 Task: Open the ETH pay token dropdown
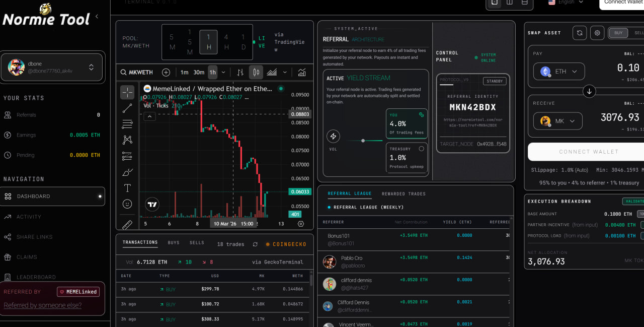(558, 72)
